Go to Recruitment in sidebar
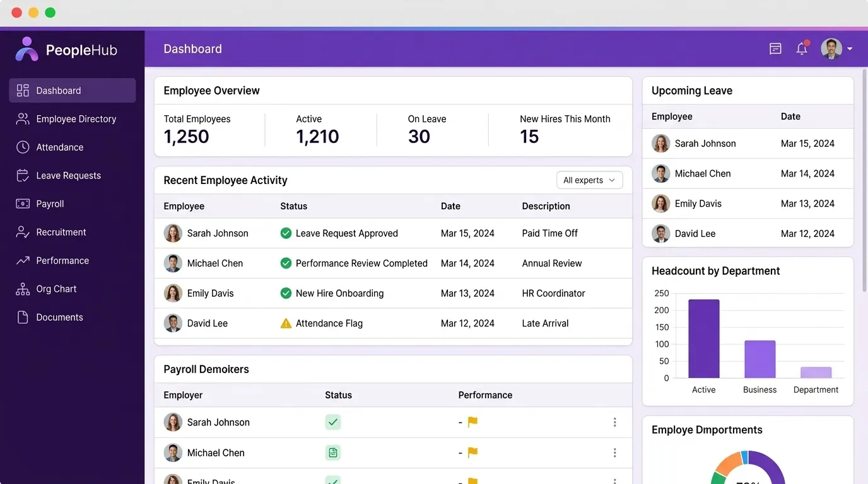This screenshot has width=868, height=484. (x=72, y=232)
